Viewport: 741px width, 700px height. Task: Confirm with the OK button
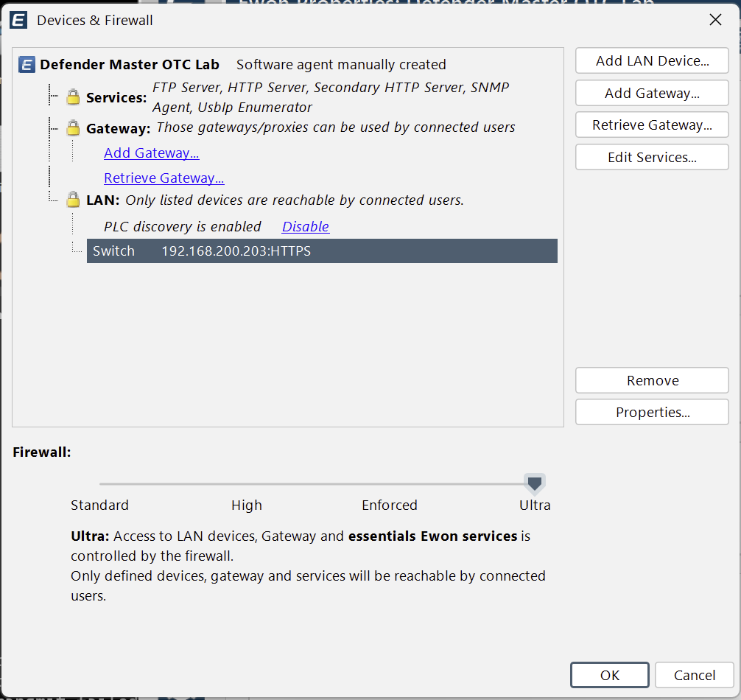pyautogui.click(x=610, y=675)
